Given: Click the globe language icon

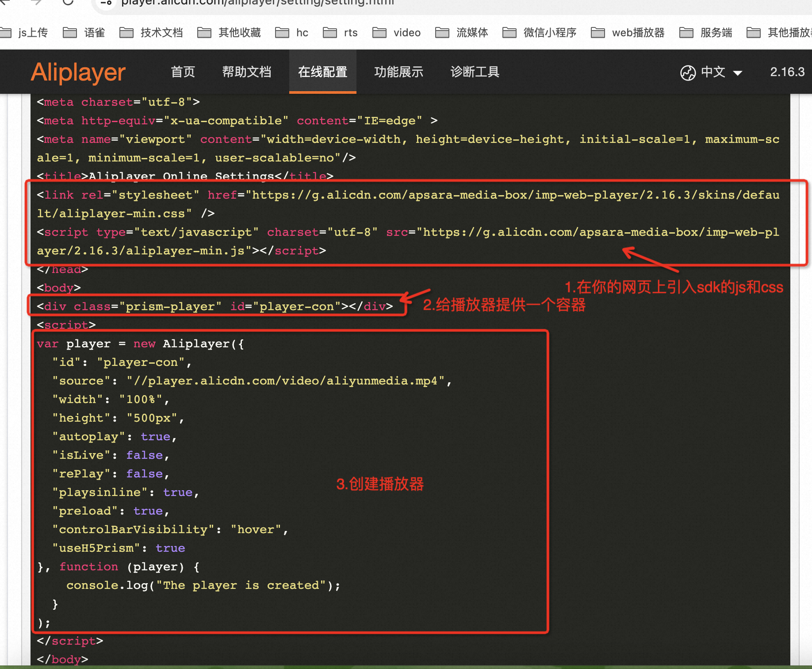Looking at the screenshot, I should 688,73.
